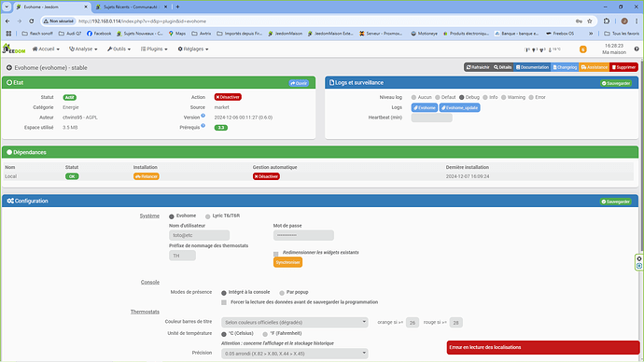Check Redimensionner les widgets existants
The width and height of the screenshot is (644, 362).
[276, 254]
